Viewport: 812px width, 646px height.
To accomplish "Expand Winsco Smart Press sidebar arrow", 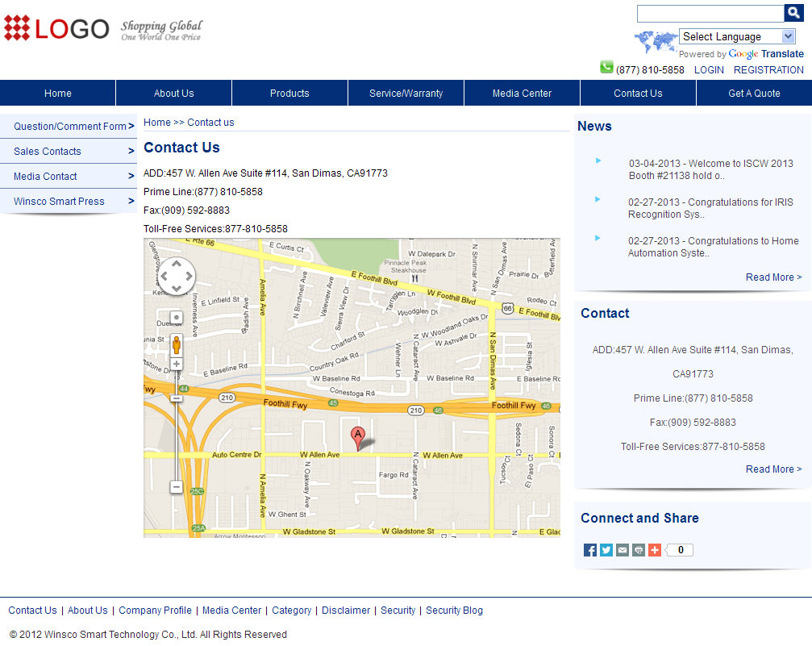I will click(131, 201).
